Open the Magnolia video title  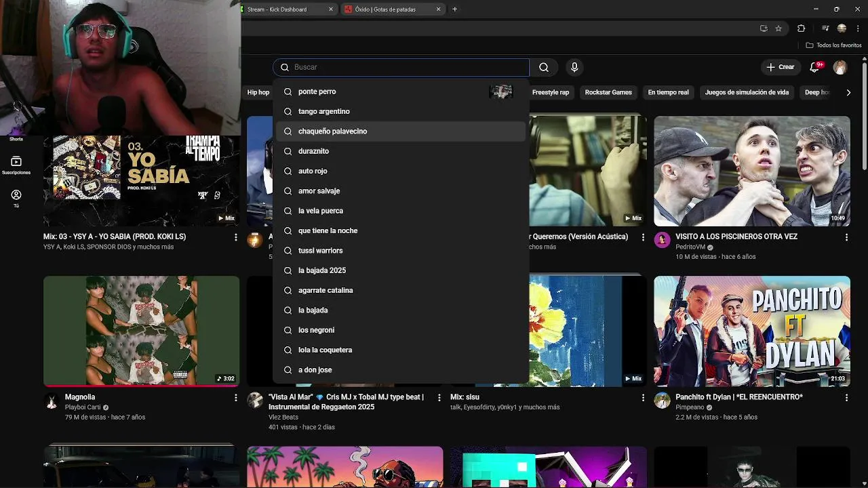tap(80, 397)
